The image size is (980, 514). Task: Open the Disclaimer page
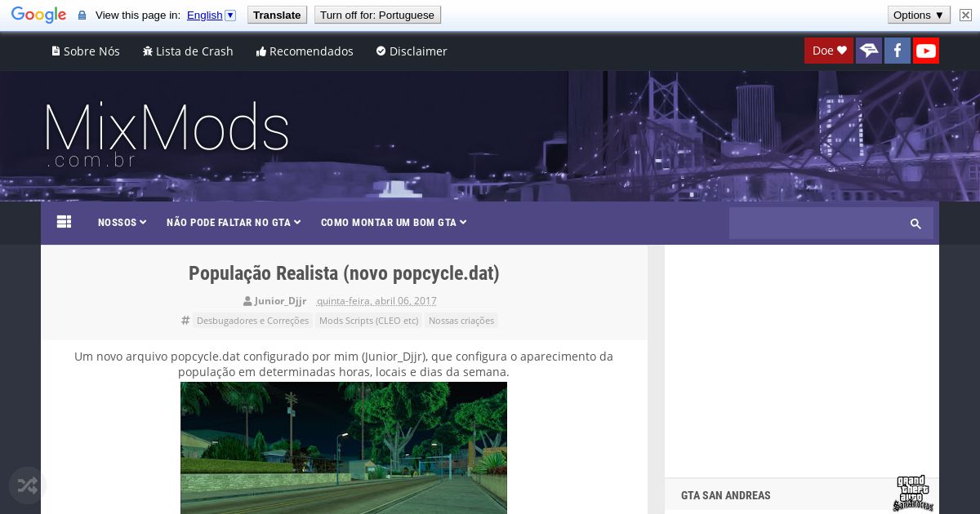pyautogui.click(x=412, y=51)
